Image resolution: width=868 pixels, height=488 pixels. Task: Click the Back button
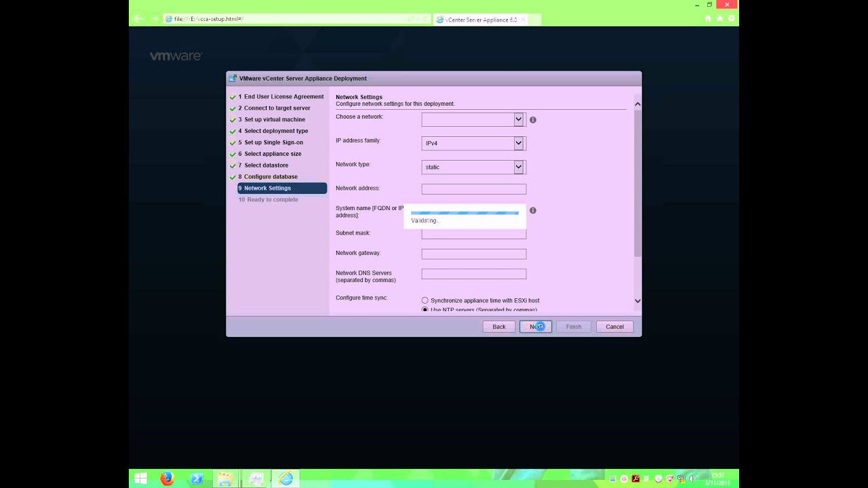point(498,327)
